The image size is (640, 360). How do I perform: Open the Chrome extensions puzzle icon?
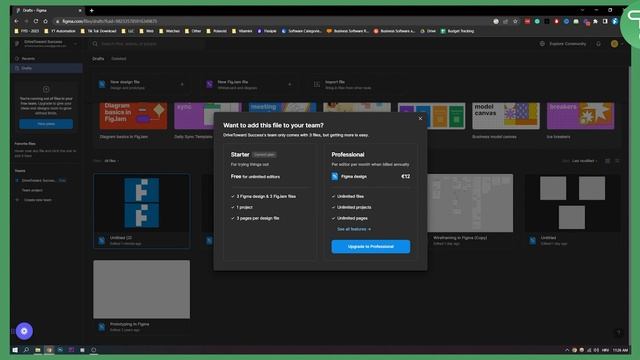[x=596, y=21]
